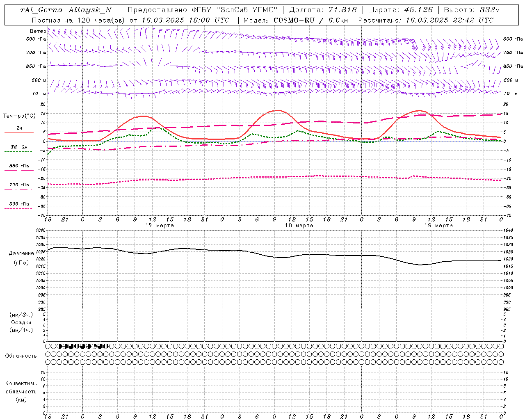Click the Осадки panel label
Viewport: 525px width, 420px height.
21,322
